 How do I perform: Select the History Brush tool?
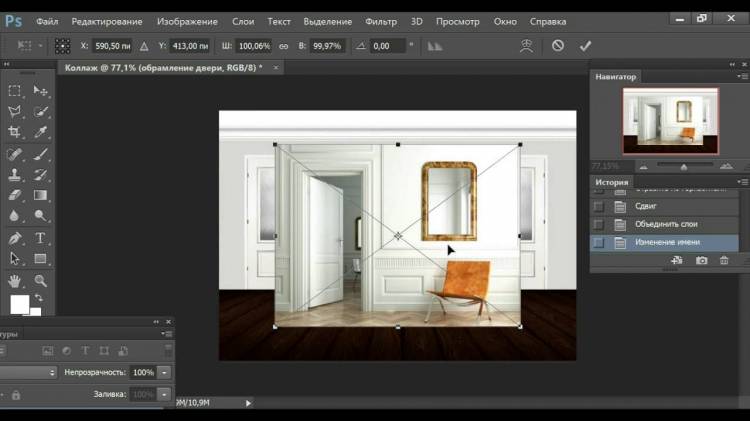tap(40, 175)
